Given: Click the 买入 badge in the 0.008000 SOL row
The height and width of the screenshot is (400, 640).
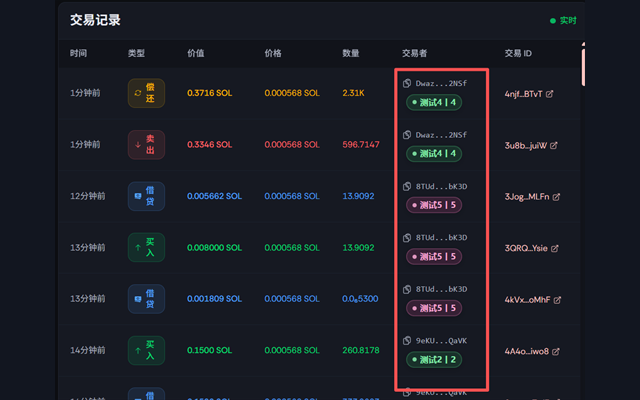Looking at the screenshot, I should tap(146, 247).
